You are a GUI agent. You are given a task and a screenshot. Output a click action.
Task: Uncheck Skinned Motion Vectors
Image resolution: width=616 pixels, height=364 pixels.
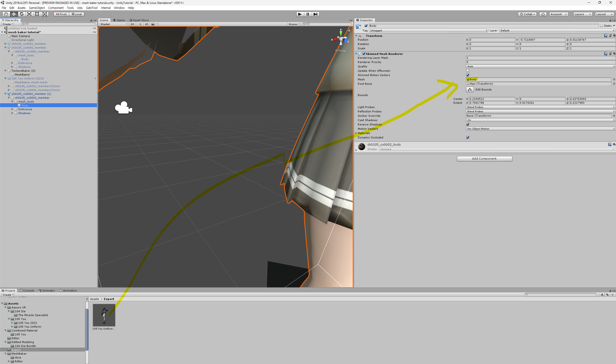click(468, 75)
